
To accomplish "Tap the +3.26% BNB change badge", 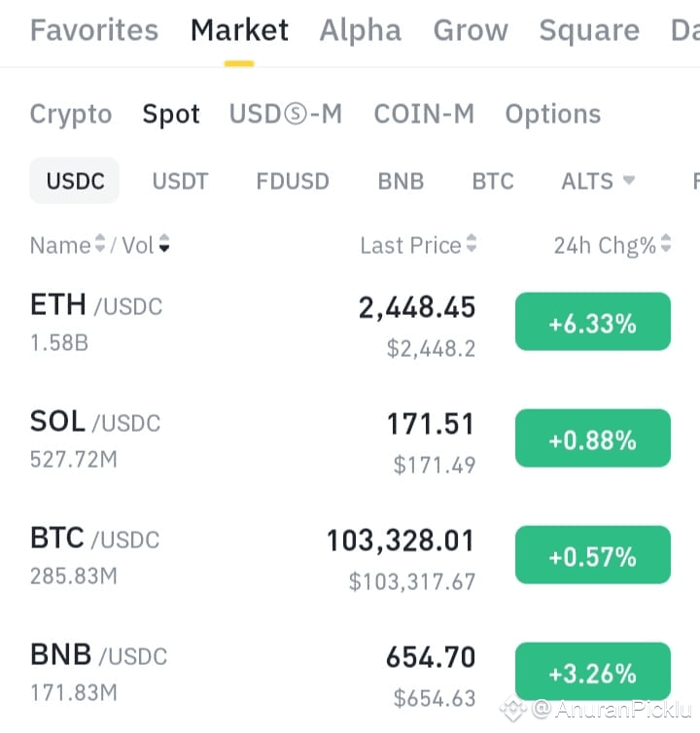I will (x=593, y=672).
